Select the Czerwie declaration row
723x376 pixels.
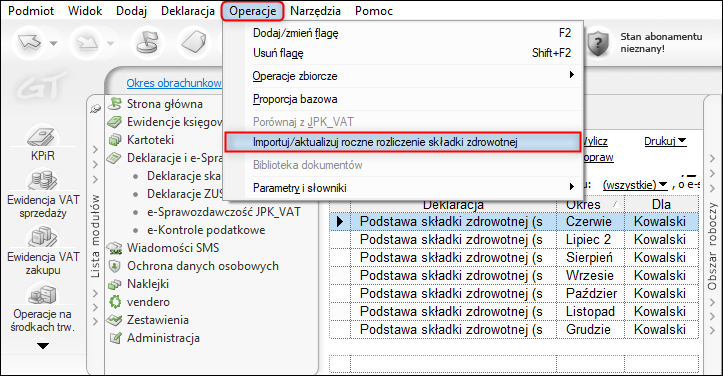coord(514,221)
